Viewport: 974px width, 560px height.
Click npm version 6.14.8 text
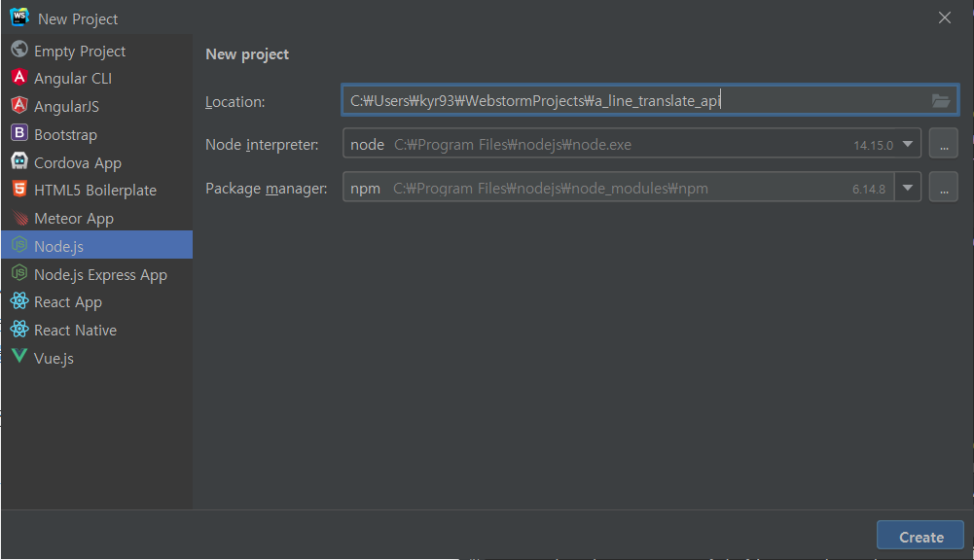868,190
